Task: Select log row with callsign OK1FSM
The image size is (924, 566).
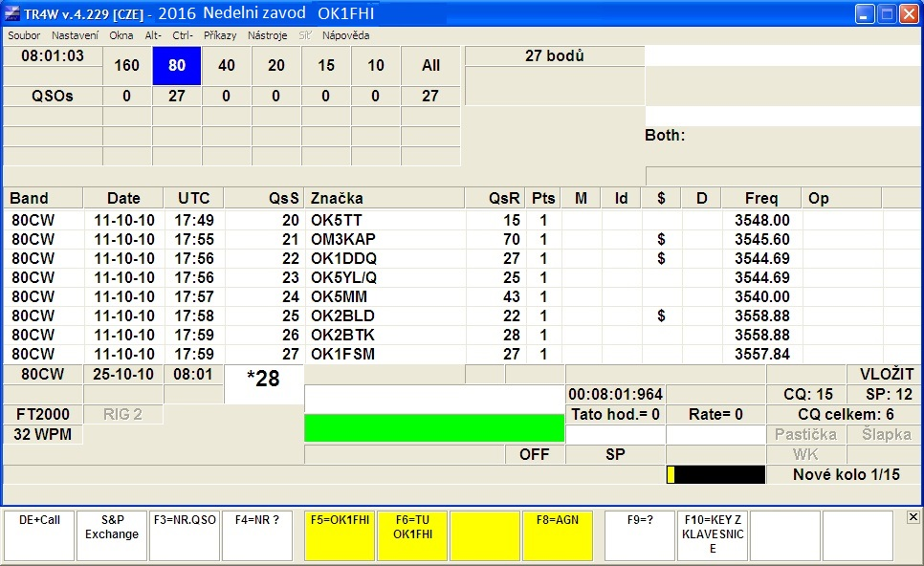Action: (463, 354)
